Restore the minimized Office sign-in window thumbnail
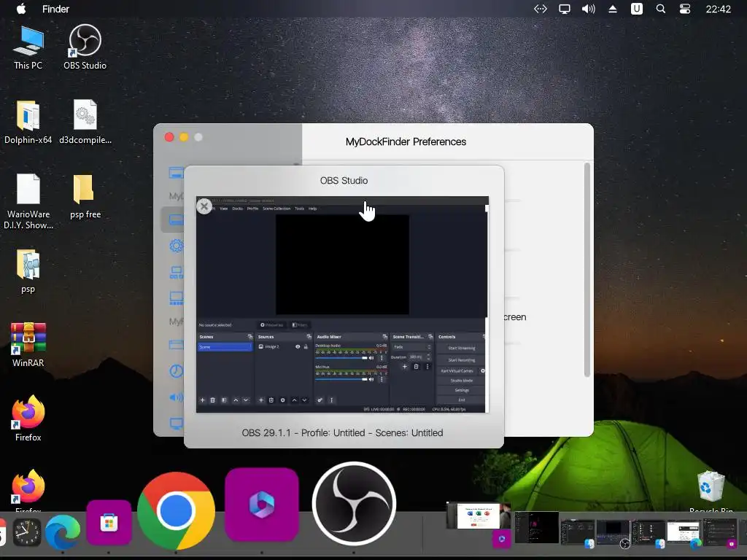 [479, 516]
